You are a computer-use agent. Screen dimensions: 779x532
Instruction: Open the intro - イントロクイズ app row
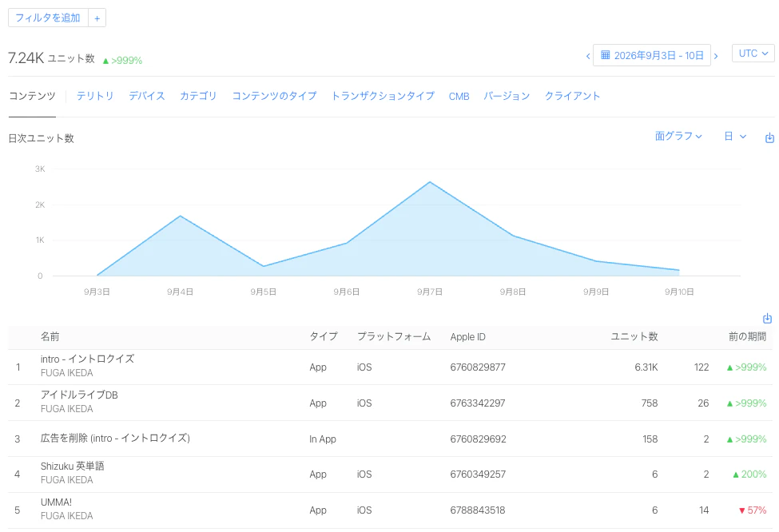pos(390,367)
